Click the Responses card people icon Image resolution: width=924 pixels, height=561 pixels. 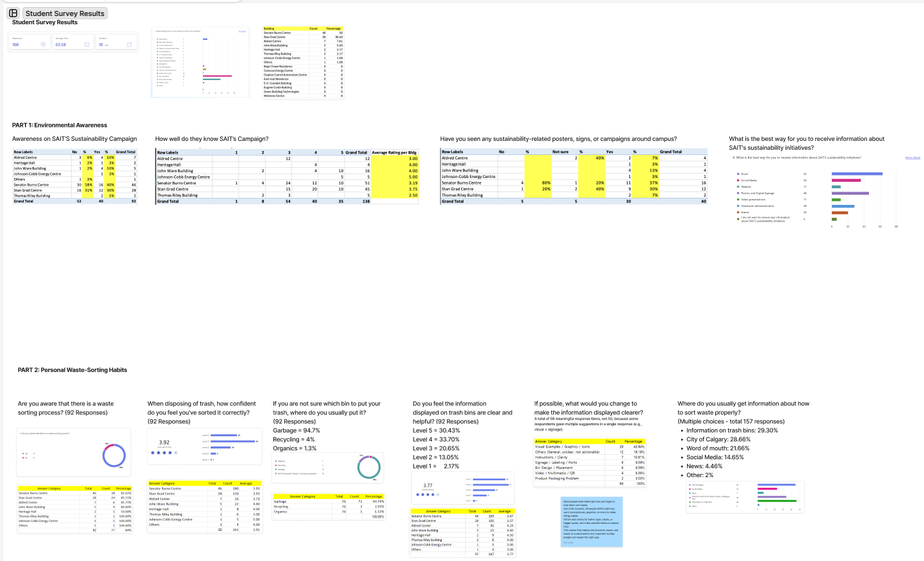click(43, 44)
